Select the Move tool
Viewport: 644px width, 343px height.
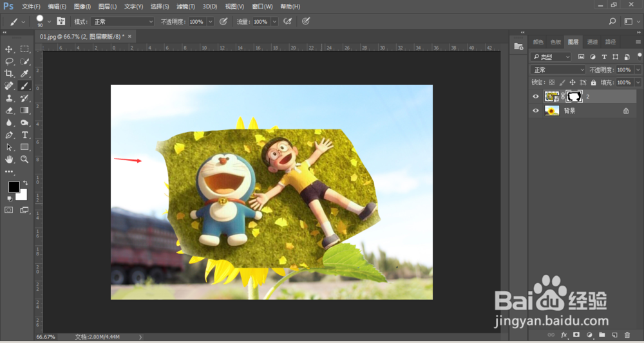8,50
